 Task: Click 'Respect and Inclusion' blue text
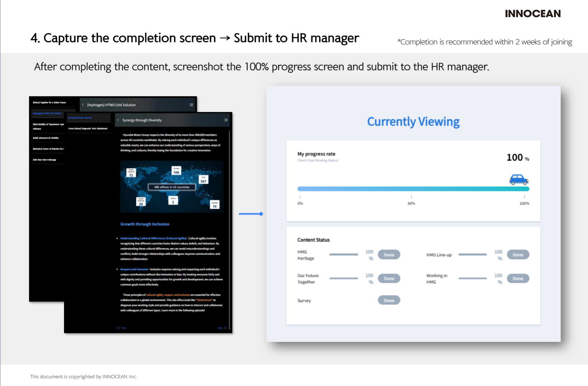(134, 269)
